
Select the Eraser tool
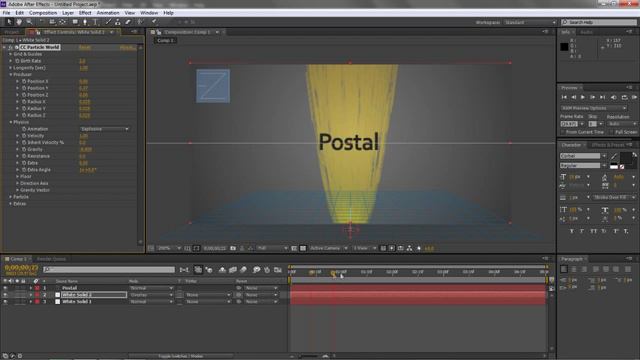tap(128, 22)
